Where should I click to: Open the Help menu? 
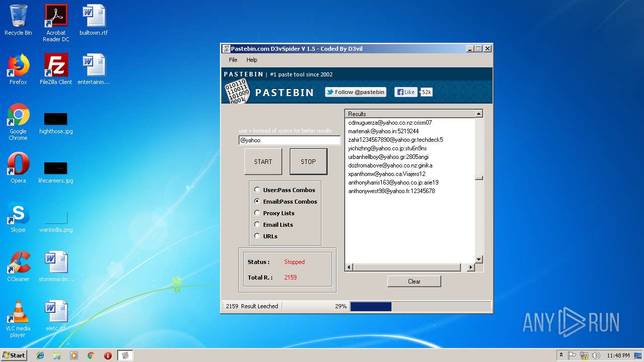(252, 60)
